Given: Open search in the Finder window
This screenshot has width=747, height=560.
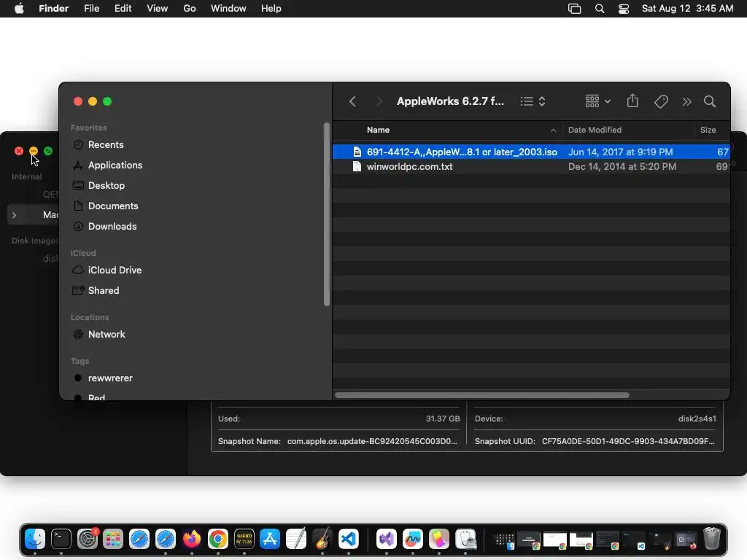Looking at the screenshot, I should tap(710, 101).
